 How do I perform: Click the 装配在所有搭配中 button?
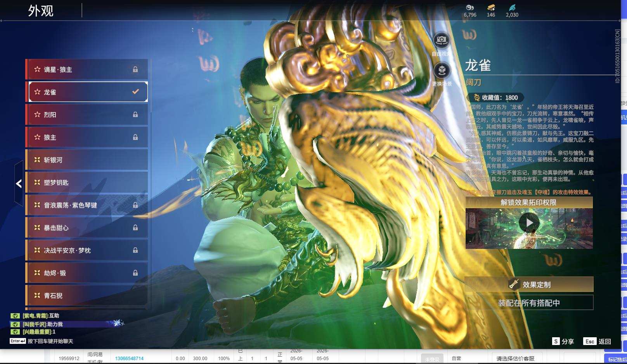point(529,303)
